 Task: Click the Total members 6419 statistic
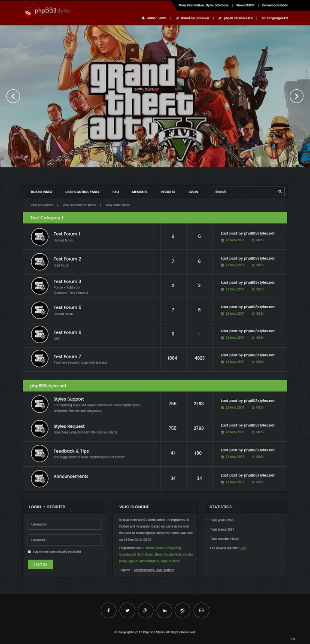point(225,539)
